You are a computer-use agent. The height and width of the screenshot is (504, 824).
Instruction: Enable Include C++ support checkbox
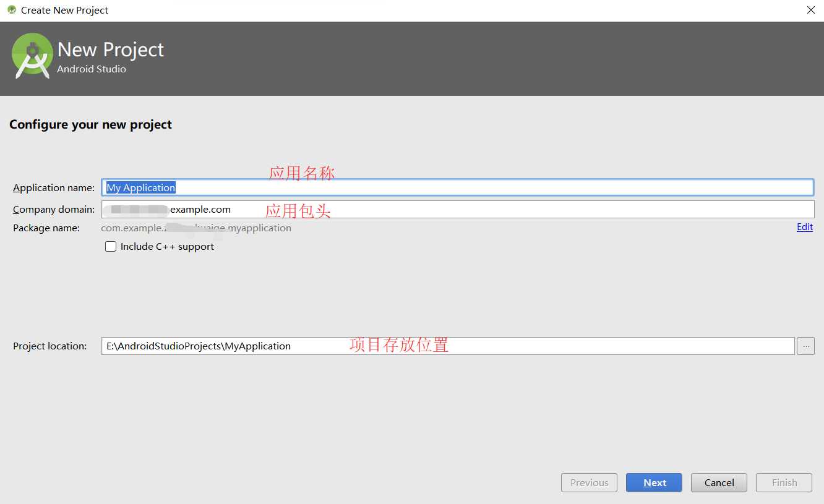pos(111,246)
